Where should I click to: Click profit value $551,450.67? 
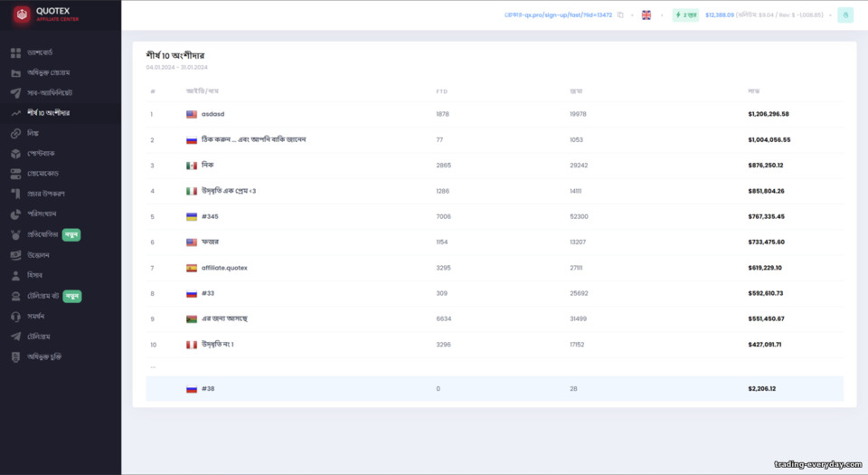point(766,318)
